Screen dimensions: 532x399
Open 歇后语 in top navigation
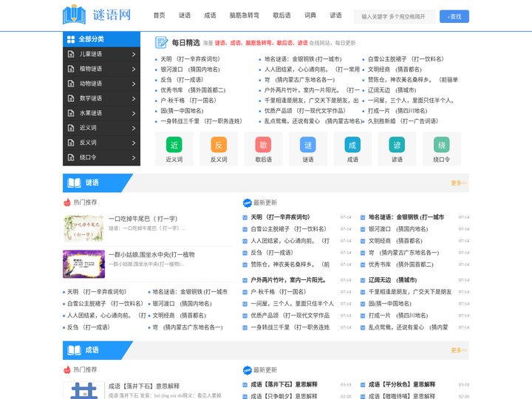(282, 16)
